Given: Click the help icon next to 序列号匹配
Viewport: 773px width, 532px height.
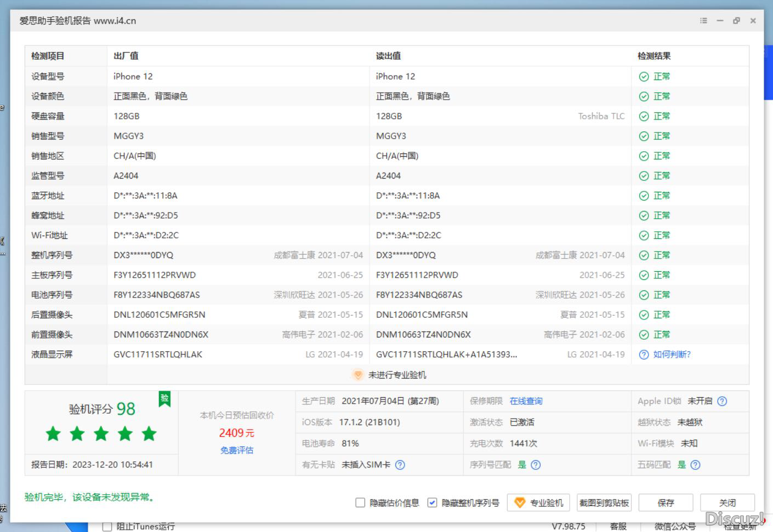Looking at the screenshot, I should (536, 465).
